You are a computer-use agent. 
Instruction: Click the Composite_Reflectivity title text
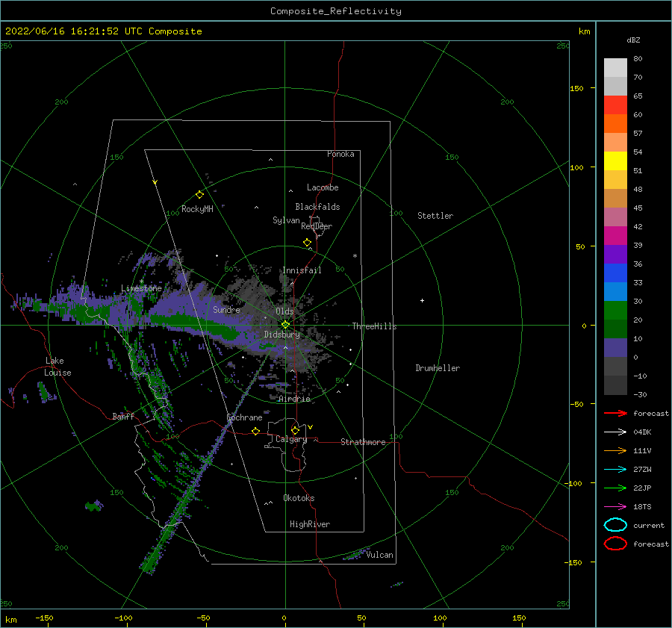point(336,11)
